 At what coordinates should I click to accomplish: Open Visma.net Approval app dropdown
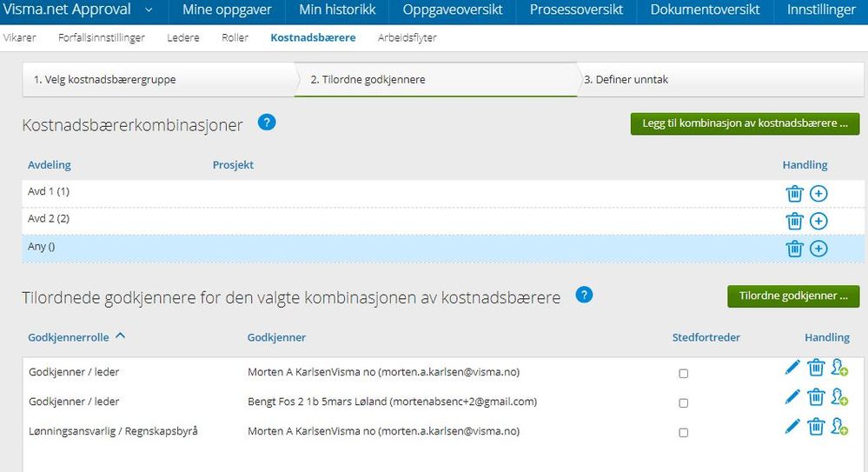click(x=149, y=10)
